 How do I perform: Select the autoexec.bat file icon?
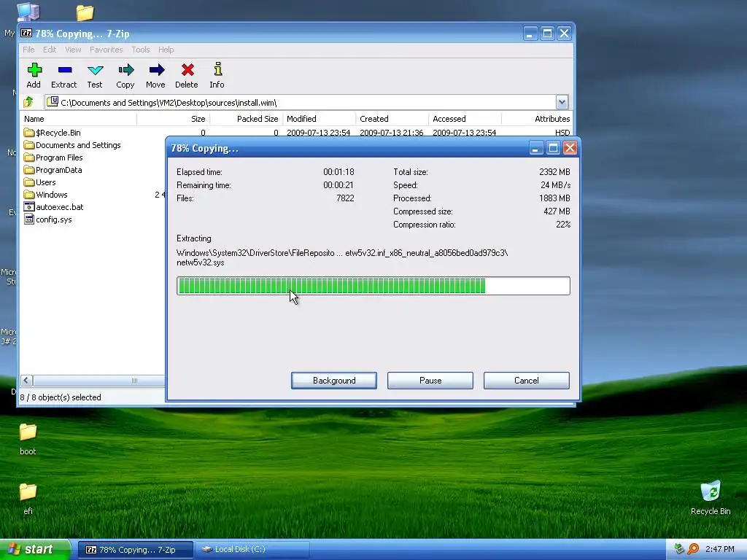pos(29,206)
